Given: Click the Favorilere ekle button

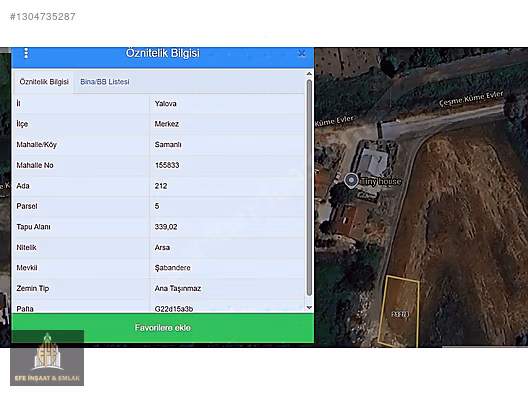Looking at the screenshot, I should (x=163, y=328).
